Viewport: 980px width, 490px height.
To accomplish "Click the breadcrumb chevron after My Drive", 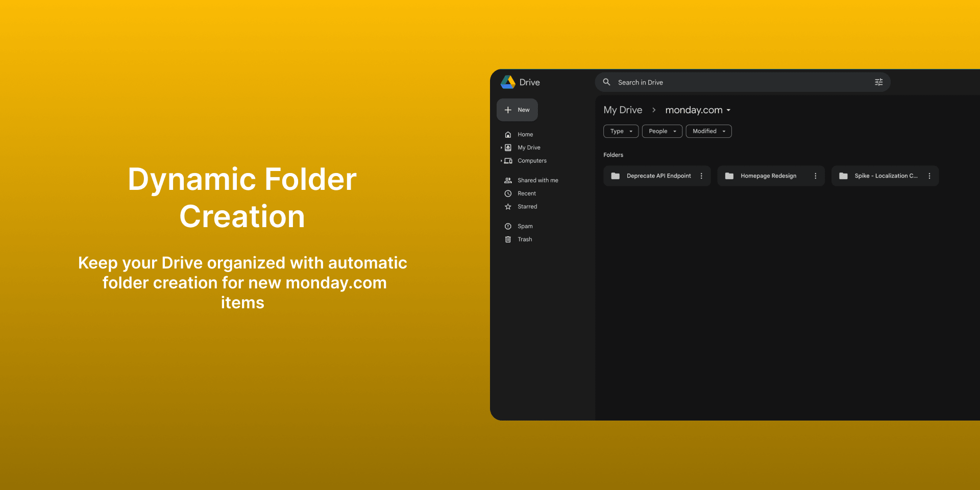I will (x=654, y=110).
